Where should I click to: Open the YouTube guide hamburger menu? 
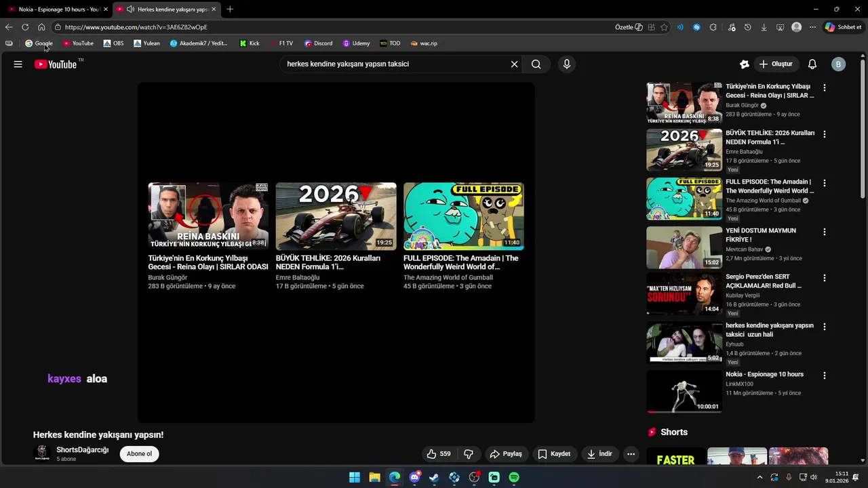pyautogui.click(x=18, y=64)
